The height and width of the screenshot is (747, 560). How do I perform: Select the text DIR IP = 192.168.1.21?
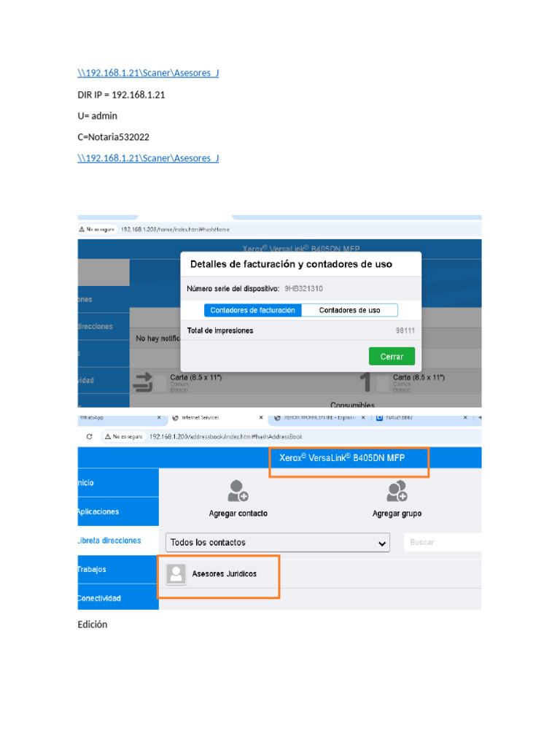coord(121,95)
